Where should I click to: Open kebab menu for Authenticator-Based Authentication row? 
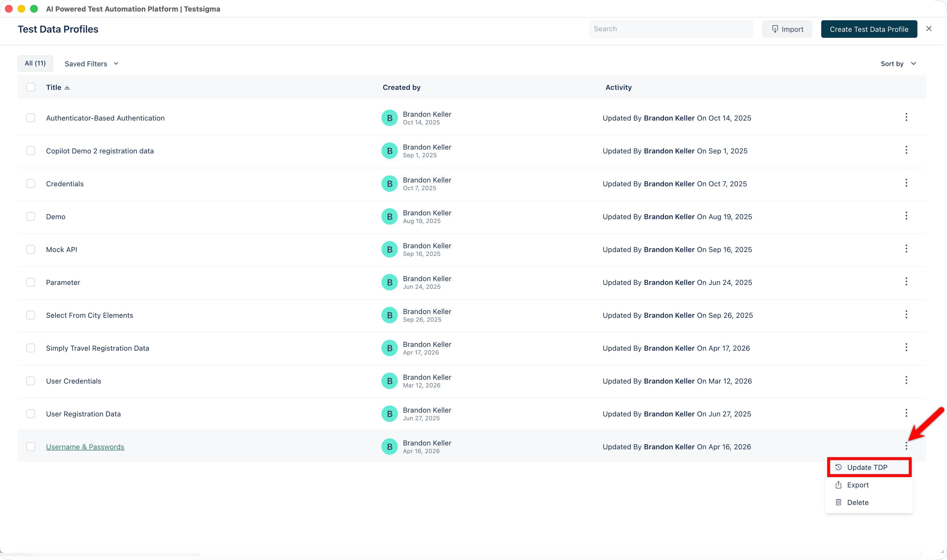pos(906,117)
